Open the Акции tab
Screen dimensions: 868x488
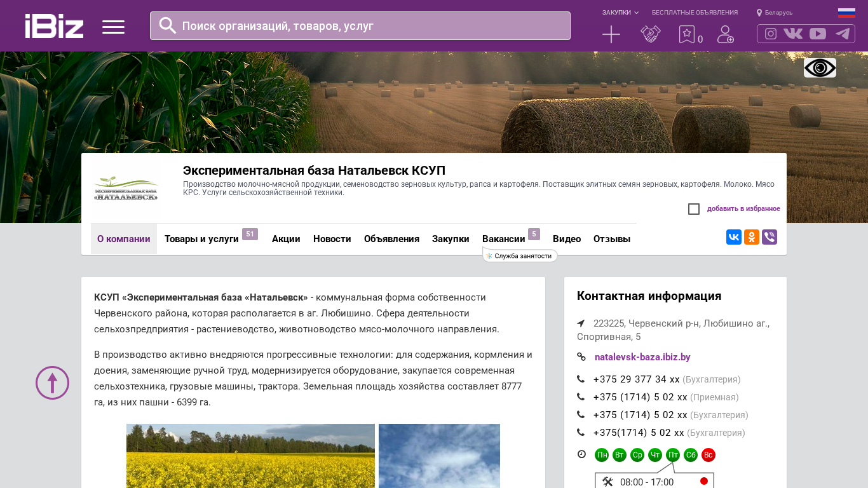click(x=286, y=239)
